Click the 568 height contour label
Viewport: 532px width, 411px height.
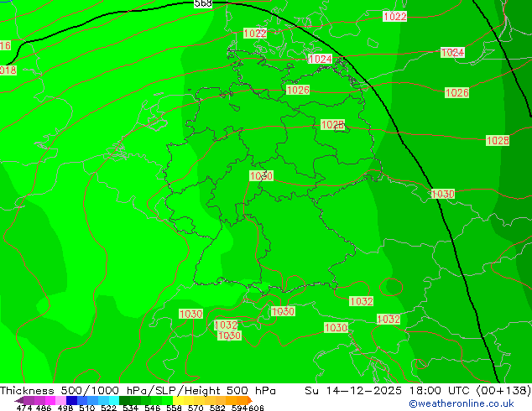pyautogui.click(x=203, y=3)
